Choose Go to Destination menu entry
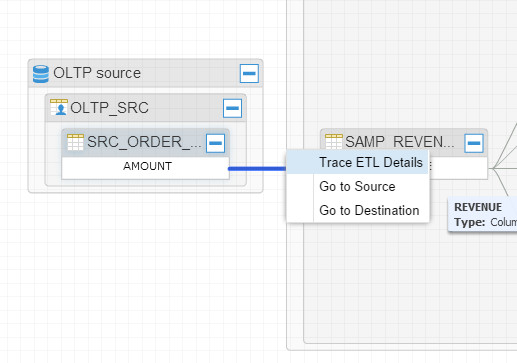This screenshot has width=517, height=363. tap(357, 210)
